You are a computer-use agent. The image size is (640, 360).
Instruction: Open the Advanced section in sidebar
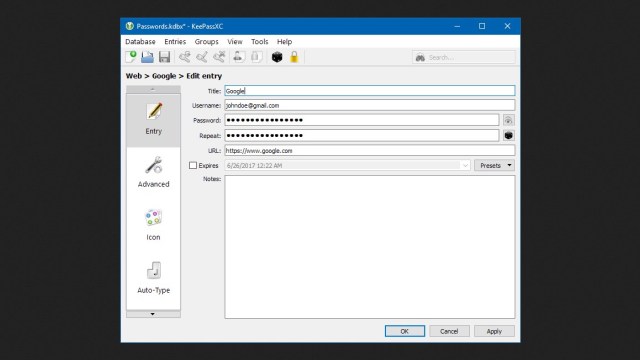(x=153, y=172)
